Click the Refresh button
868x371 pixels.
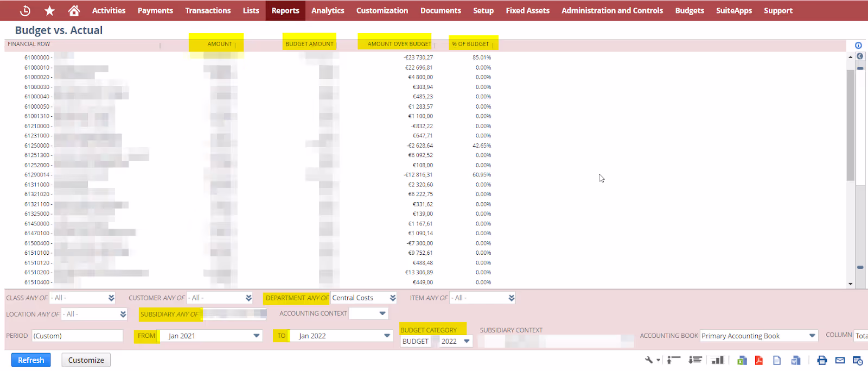[x=31, y=360]
